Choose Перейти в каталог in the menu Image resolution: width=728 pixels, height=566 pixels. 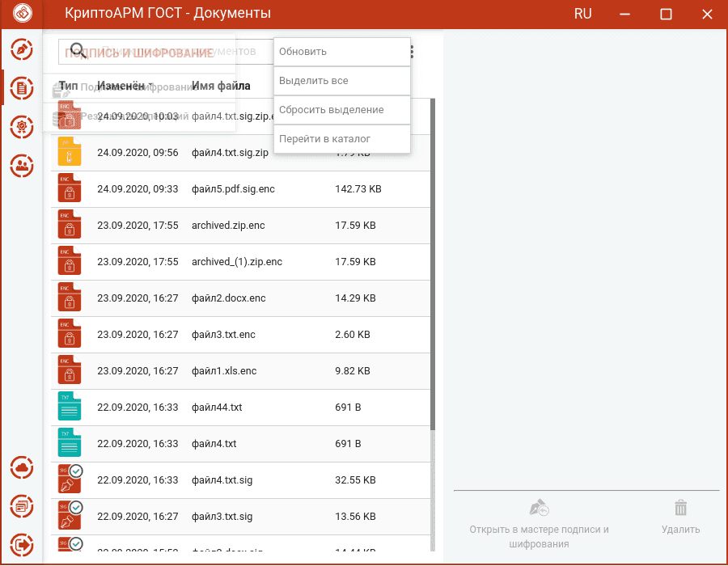[342, 139]
